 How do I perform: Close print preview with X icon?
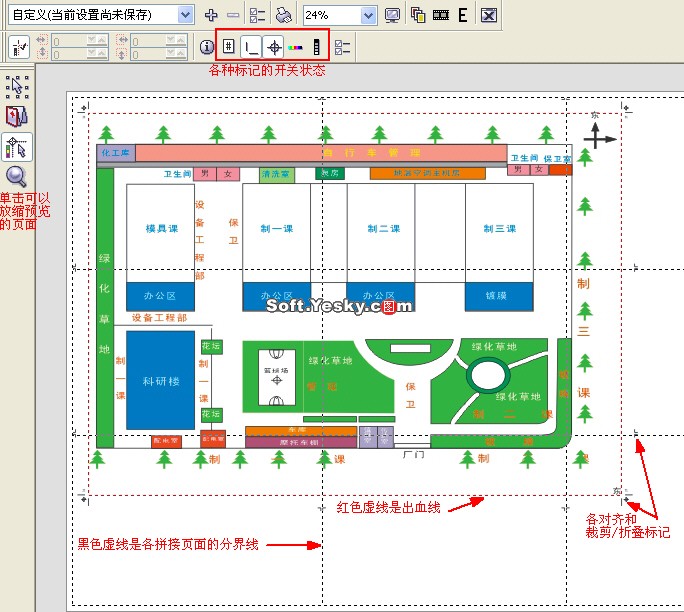pos(489,15)
